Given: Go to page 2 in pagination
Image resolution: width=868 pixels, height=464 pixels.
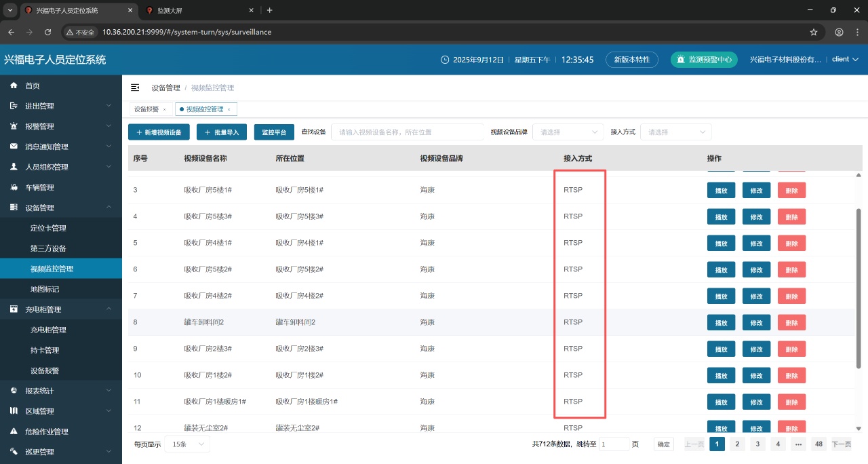Looking at the screenshot, I should coord(737,444).
